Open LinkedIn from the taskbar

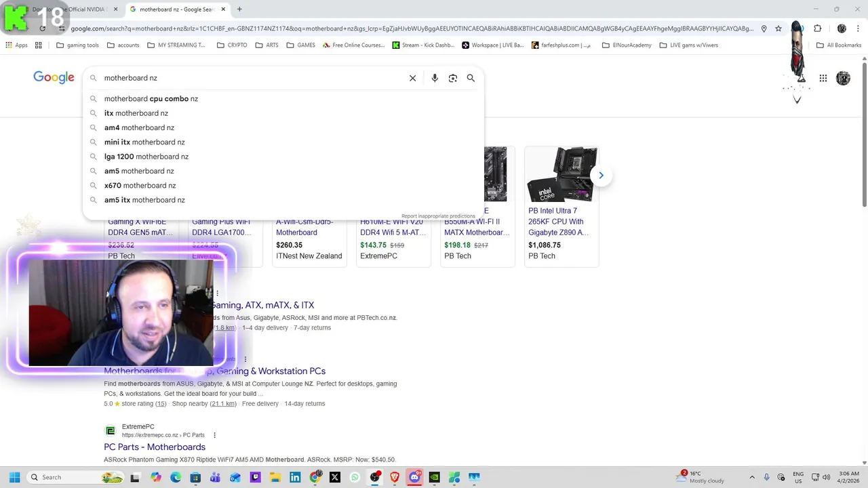point(295,477)
